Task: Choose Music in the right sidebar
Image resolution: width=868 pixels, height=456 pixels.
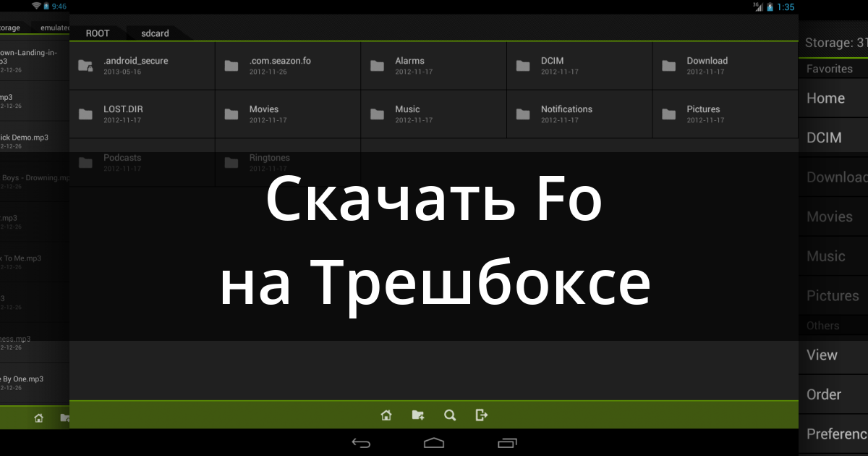Action: 833,256
